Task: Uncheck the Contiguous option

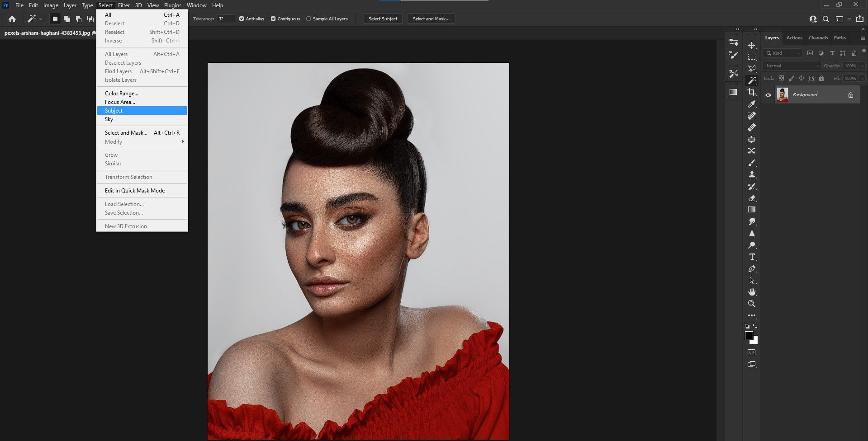Action: pos(273,19)
